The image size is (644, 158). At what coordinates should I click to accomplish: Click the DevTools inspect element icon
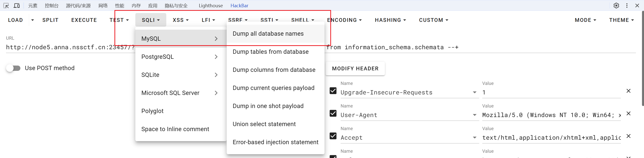tap(6, 6)
